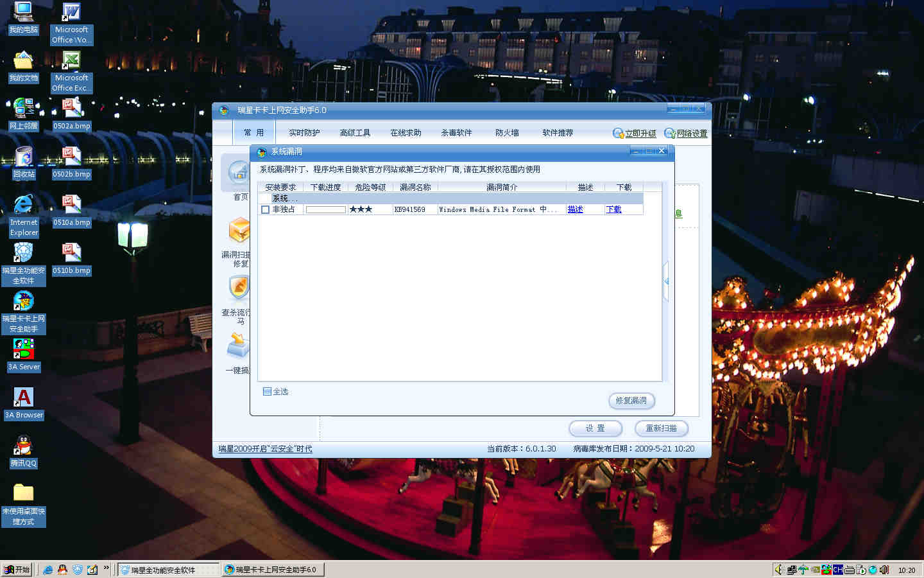Click the 下载进度 column header
This screenshot has height=578, width=924.
(x=325, y=188)
